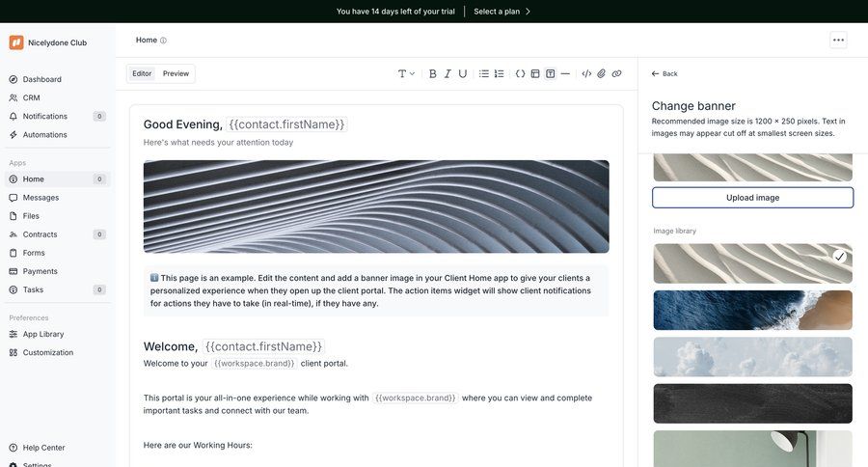Viewport: 868px width, 467px height.
Task: Click the callout text block icon
Action: 551,73
